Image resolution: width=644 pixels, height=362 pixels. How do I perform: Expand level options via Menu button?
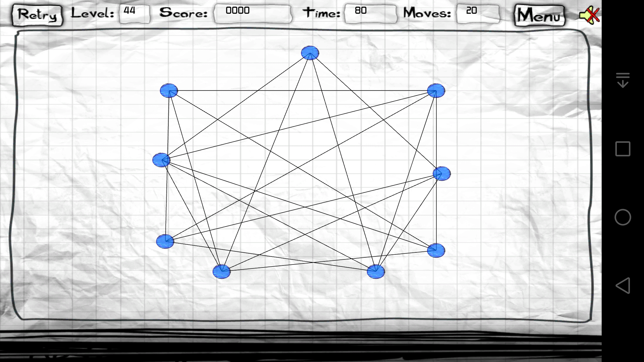point(539,14)
